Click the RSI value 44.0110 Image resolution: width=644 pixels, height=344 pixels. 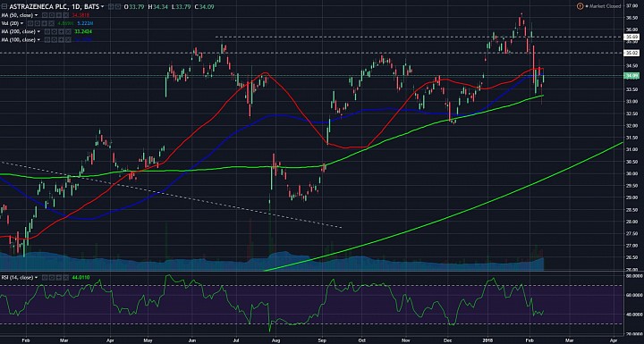point(80,278)
